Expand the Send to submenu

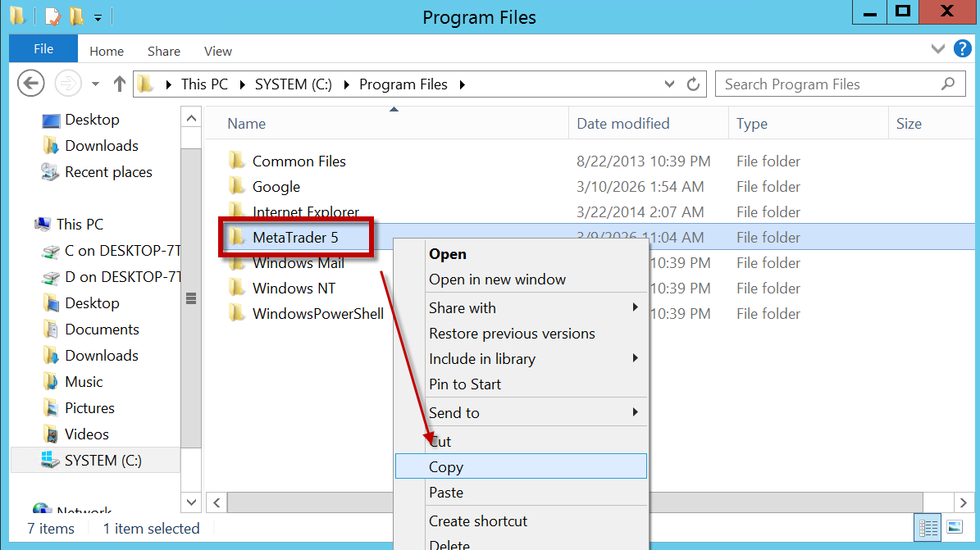pos(635,412)
